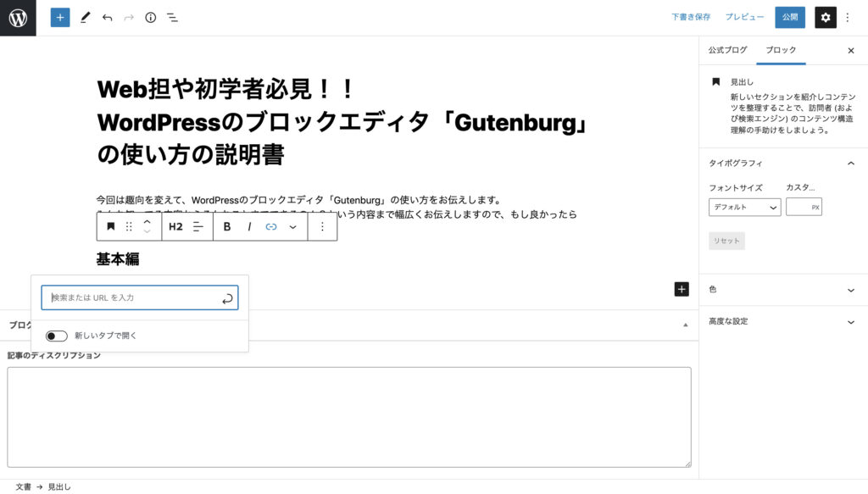This screenshot has width=868, height=494.
Task: Change heading level H2
Action: (x=175, y=226)
